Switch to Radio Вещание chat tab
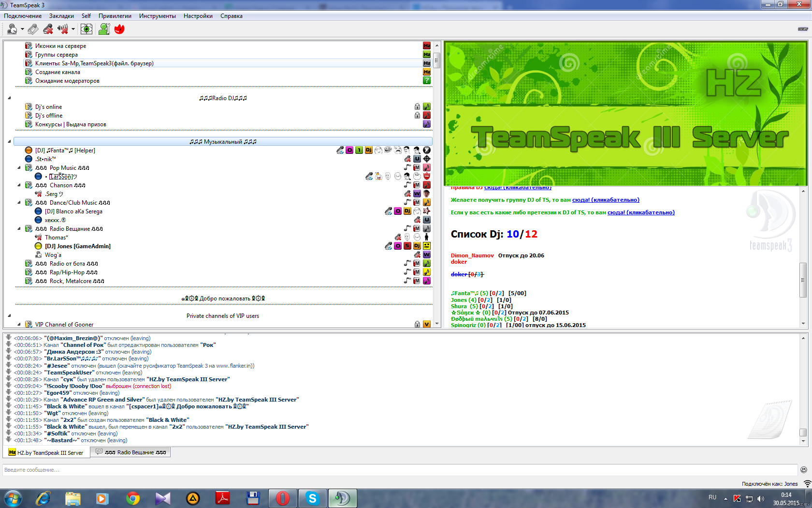812x508 pixels. pos(130,452)
